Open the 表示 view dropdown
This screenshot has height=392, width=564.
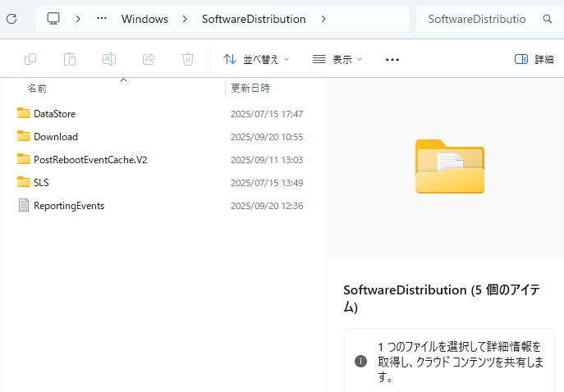[x=337, y=59]
